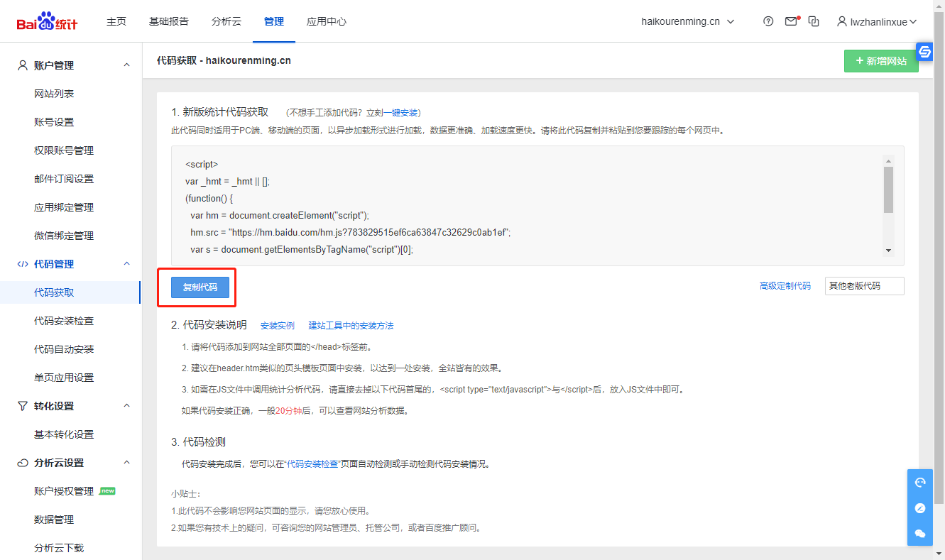Open the 其他老版代码 dropdown
Image resolution: width=945 pixels, height=560 pixels.
865,286
